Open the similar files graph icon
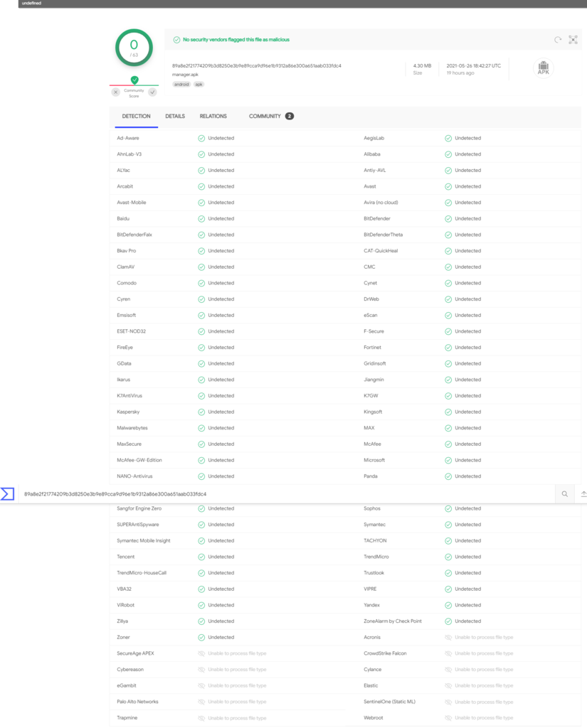The height and width of the screenshot is (728, 587). click(573, 41)
